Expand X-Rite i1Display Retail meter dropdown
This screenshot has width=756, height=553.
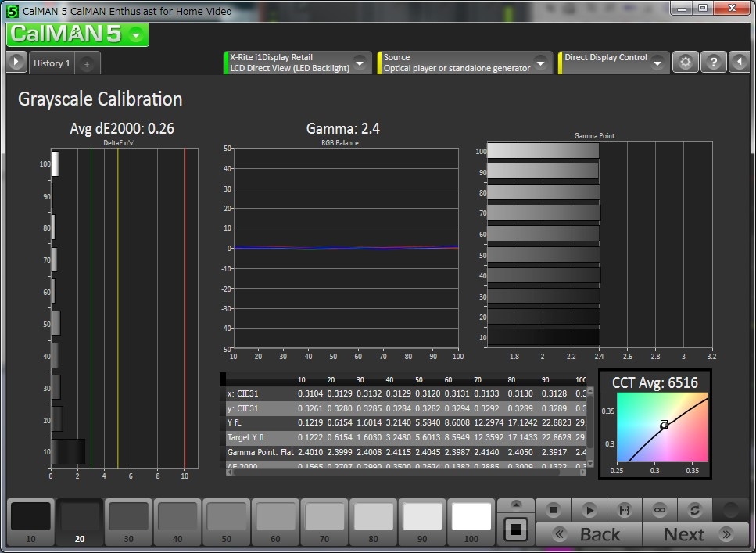[x=360, y=63]
